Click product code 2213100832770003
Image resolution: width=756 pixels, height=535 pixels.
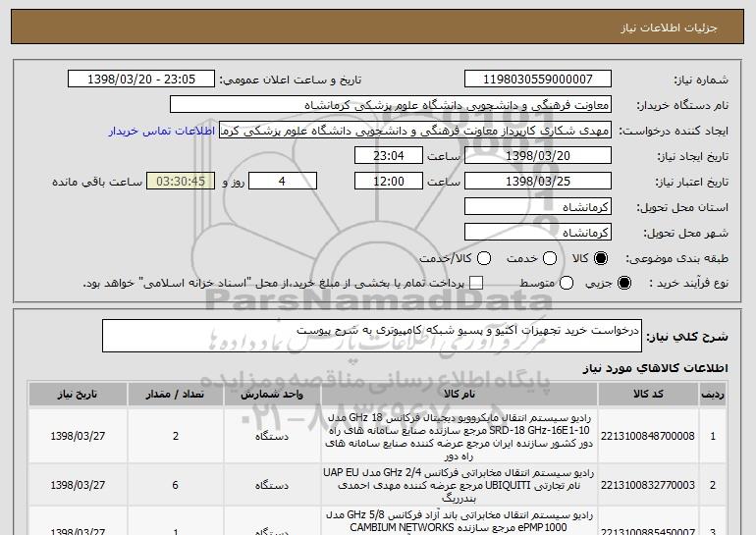pos(648,485)
